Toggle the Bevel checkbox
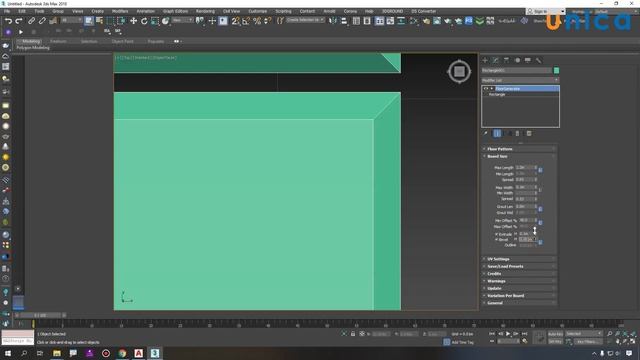This screenshot has height=360, width=640. pyautogui.click(x=497, y=240)
